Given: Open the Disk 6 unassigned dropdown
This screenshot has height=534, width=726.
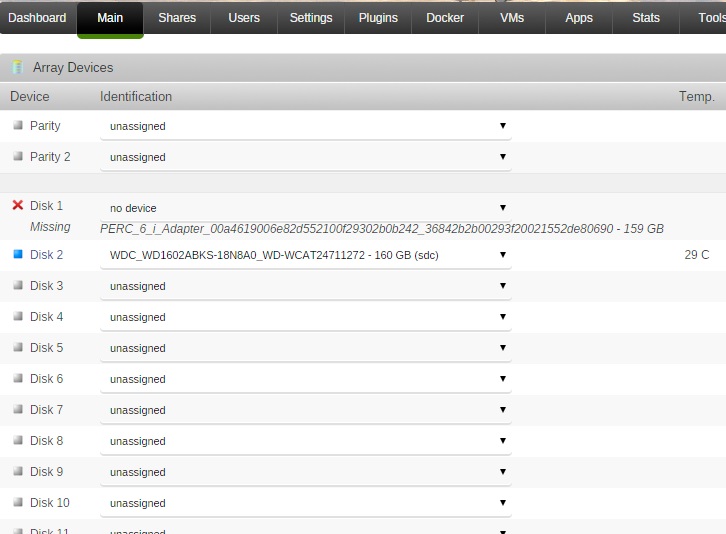Looking at the screenshot, I should click(x=306, y=379).
